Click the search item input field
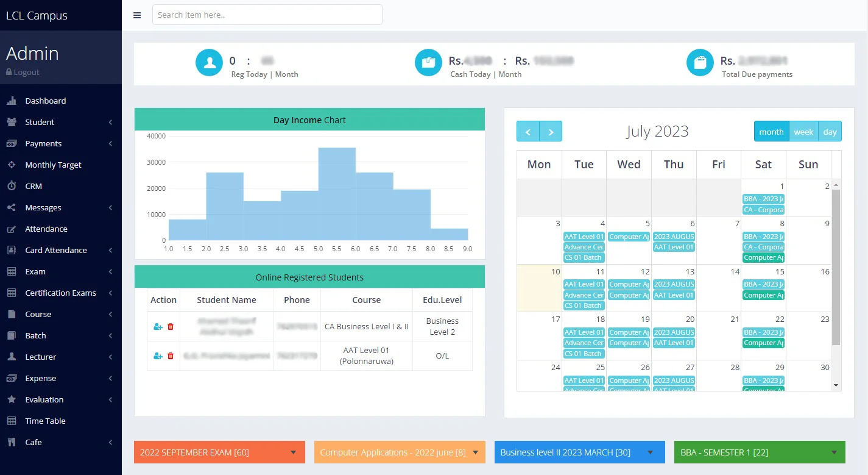Image resolution: width=868 pixels, height=475 pixels. [267, 15]
